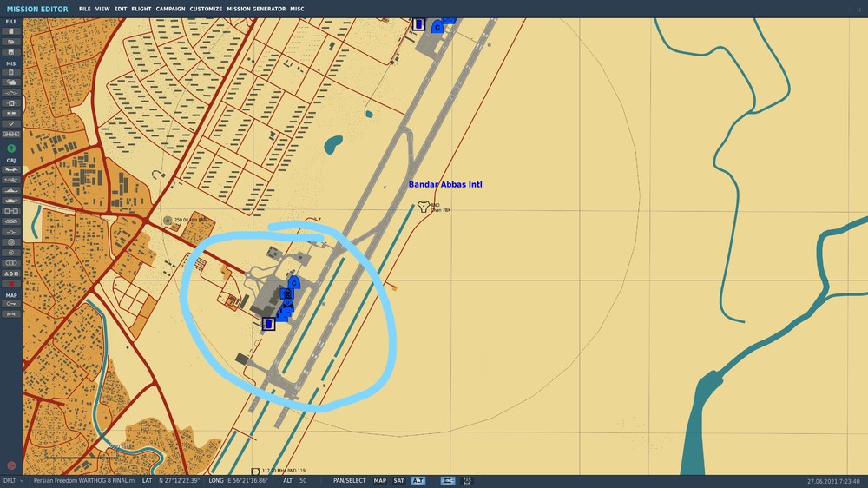868x488 pixels.
Task: Open the CUSTOMIZE menu
Action: point(206,9)
